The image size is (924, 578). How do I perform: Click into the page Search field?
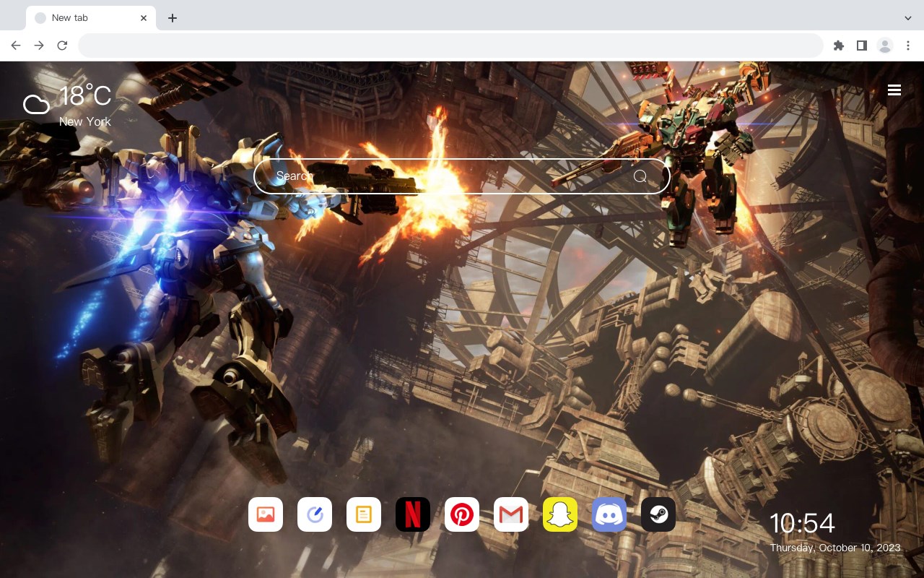[462, 176]
